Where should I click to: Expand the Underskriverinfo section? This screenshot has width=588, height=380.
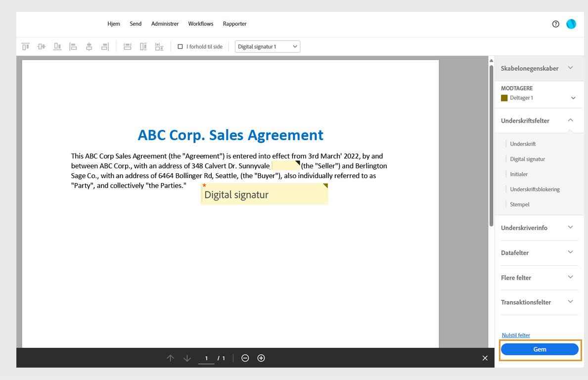539,228
